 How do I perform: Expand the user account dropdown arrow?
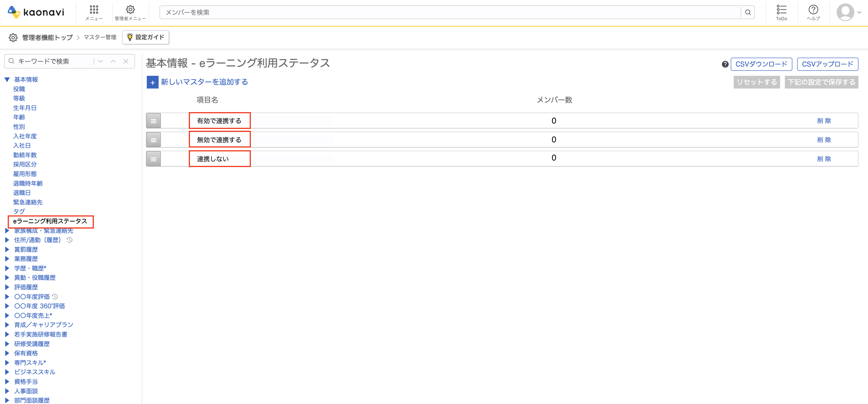pos(860,12)
